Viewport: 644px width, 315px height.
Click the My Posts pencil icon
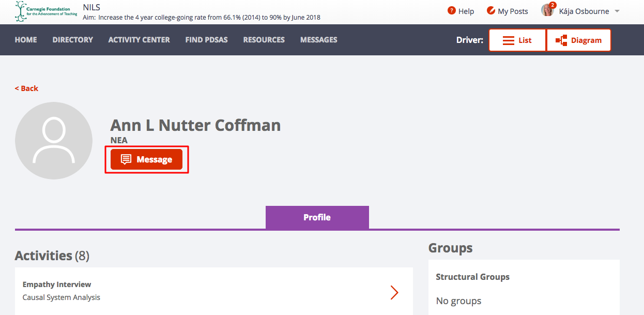(491, 10)
